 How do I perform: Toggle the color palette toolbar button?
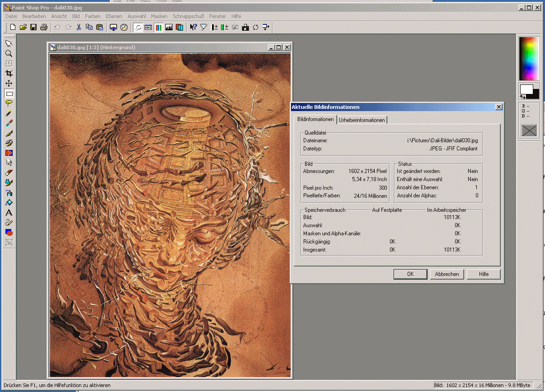coord(159,27)
